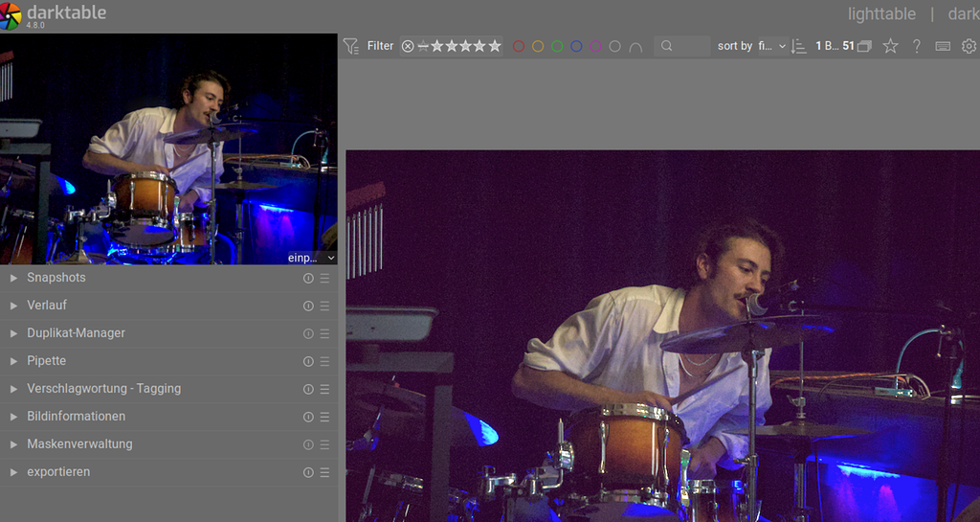The image size is (980, 522).
Task: Filter by three stars rating
Action: (x=466, y=46)
